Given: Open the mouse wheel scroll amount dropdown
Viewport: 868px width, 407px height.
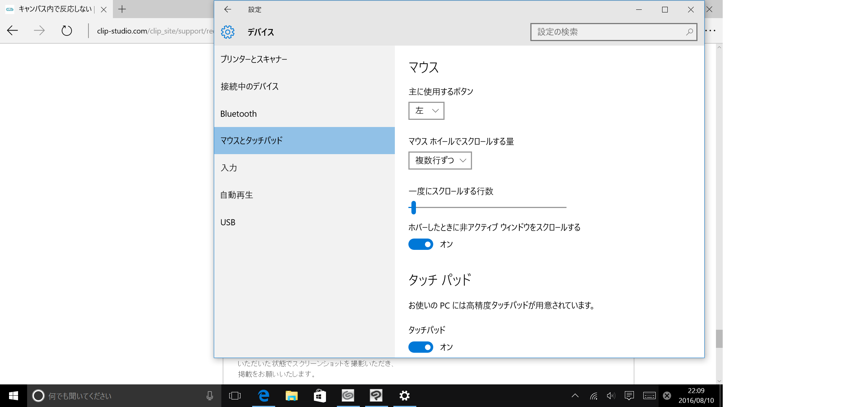Looking at the screenshot, I should (x=440, y=161).
